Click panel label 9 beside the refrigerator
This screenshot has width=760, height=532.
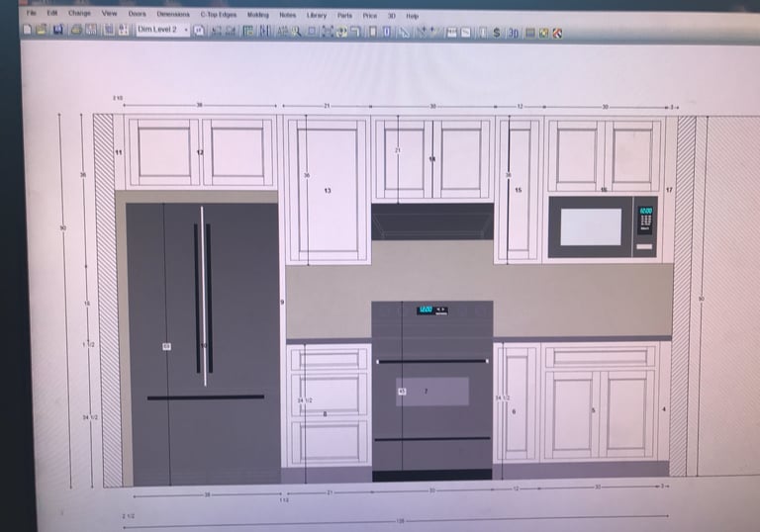click(283, 302)
